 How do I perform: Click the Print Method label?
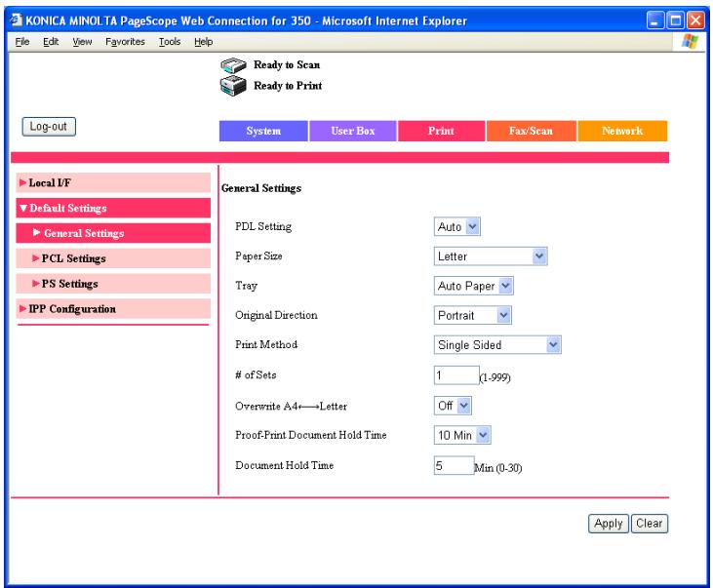[266, 344]
